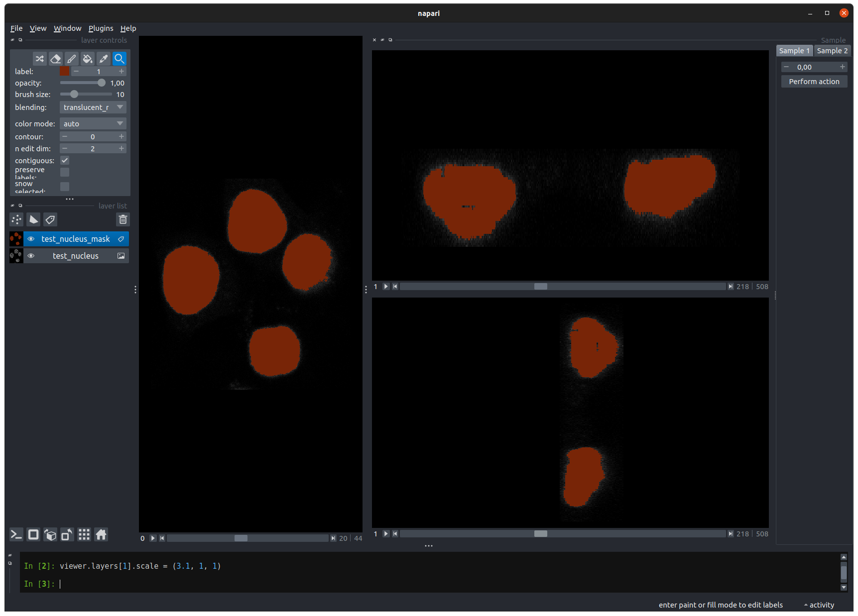Play axis 0 slider in main viewer
858x616 pixels.
pyautogui.click(x=153, y=538)
